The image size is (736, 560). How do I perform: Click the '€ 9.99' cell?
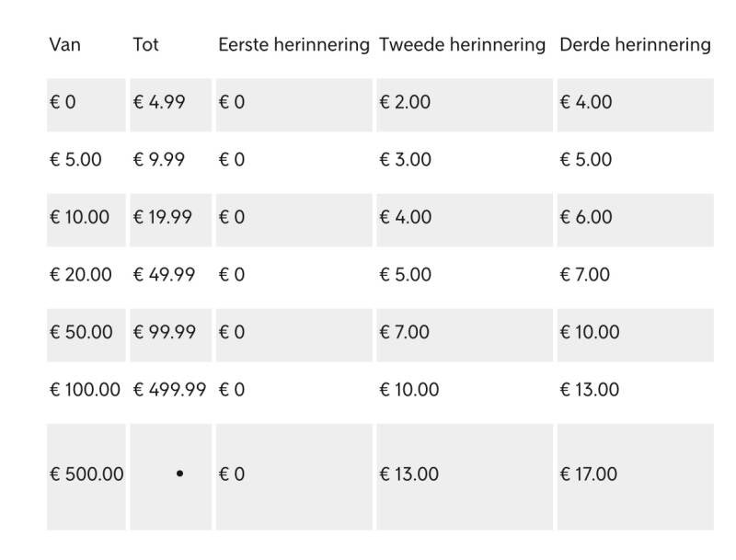pyautogui.click(x=159, y=160)
